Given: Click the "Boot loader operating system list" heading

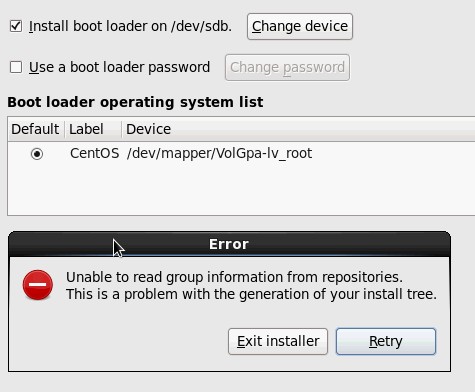Looking at the screenshot, I should tap(135, 102).
